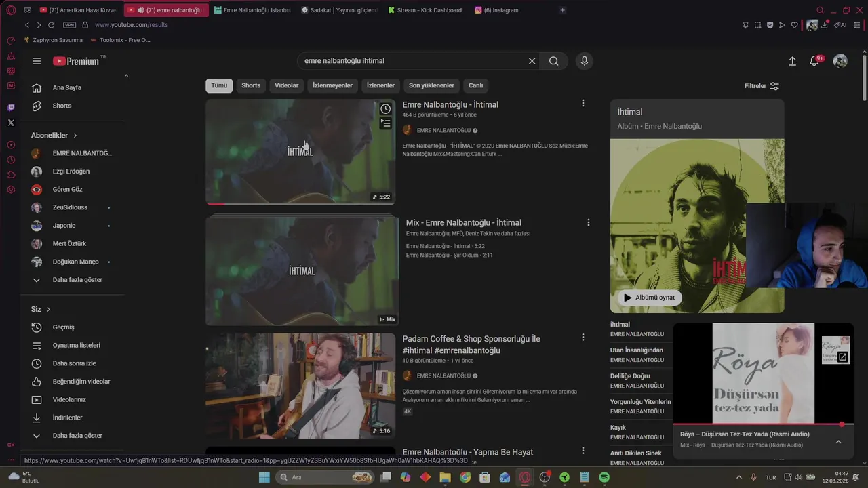The width and height of the screenshot is (868, 488).
Task: Start voice search with the microphone
Action: [585, 61]
